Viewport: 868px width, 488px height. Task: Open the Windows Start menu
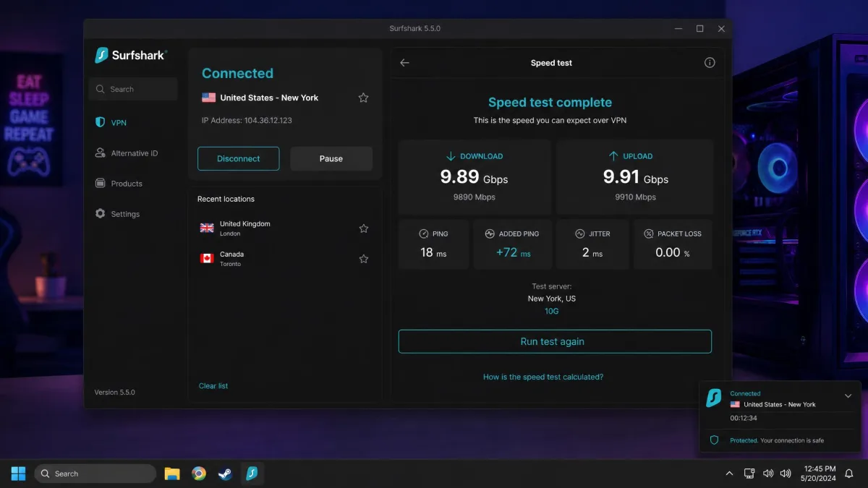tap(18, 474)
